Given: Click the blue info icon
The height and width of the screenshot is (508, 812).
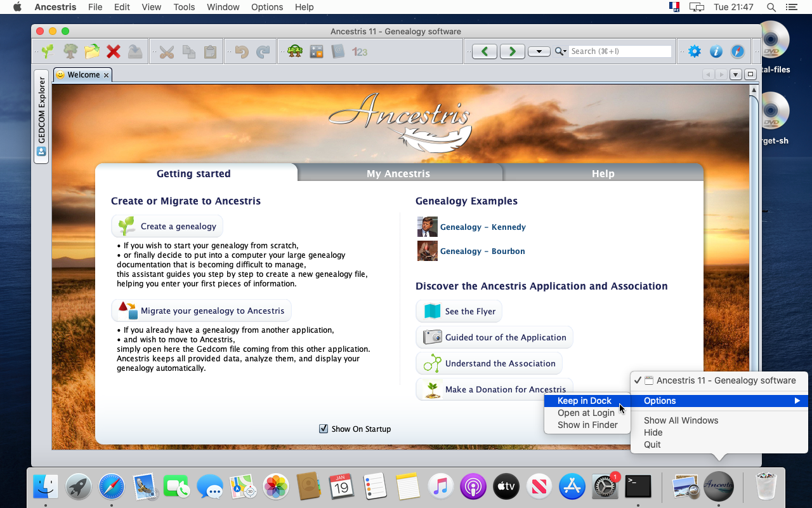Looking at the screenshot, I should click(716, 51).
